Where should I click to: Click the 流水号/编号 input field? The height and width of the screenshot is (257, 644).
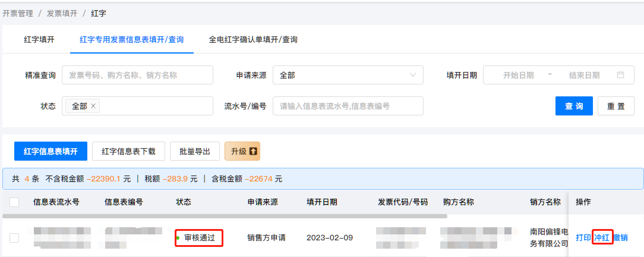[348, 106]
